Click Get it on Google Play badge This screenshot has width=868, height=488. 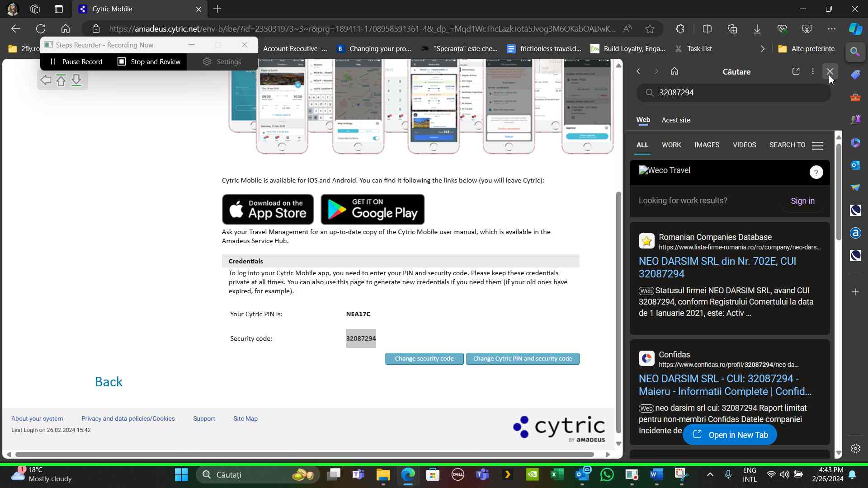[373, 210]
